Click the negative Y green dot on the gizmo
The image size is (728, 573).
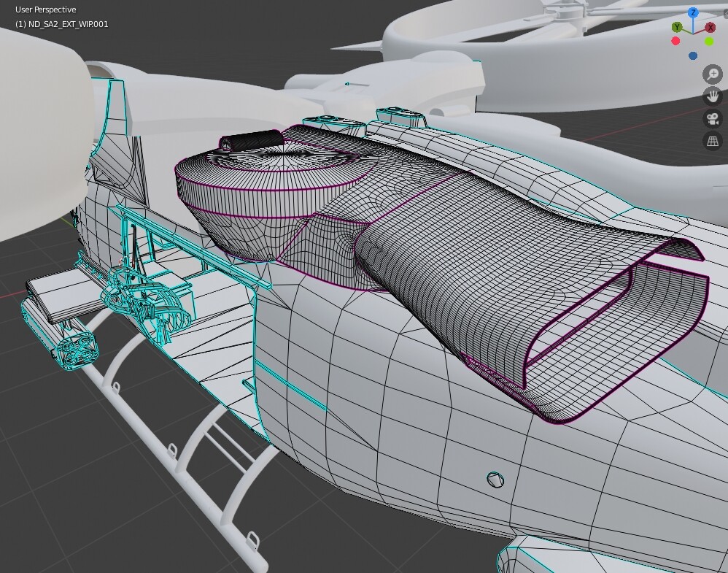[x=709, y=42]
